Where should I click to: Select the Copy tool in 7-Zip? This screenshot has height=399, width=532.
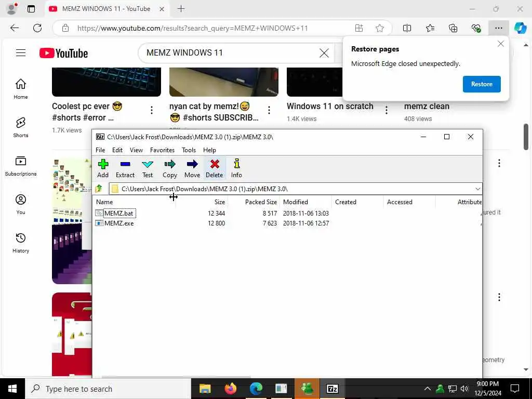click(170, 168)
